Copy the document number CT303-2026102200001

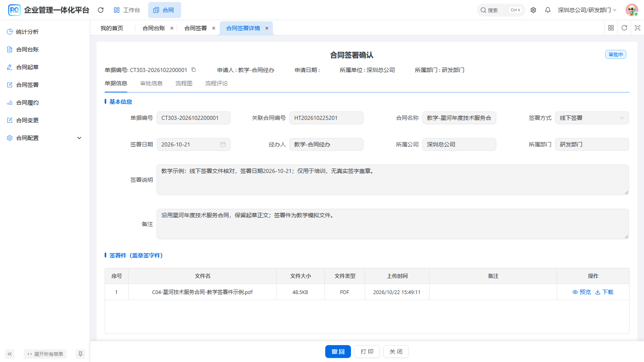coord(194,70)
